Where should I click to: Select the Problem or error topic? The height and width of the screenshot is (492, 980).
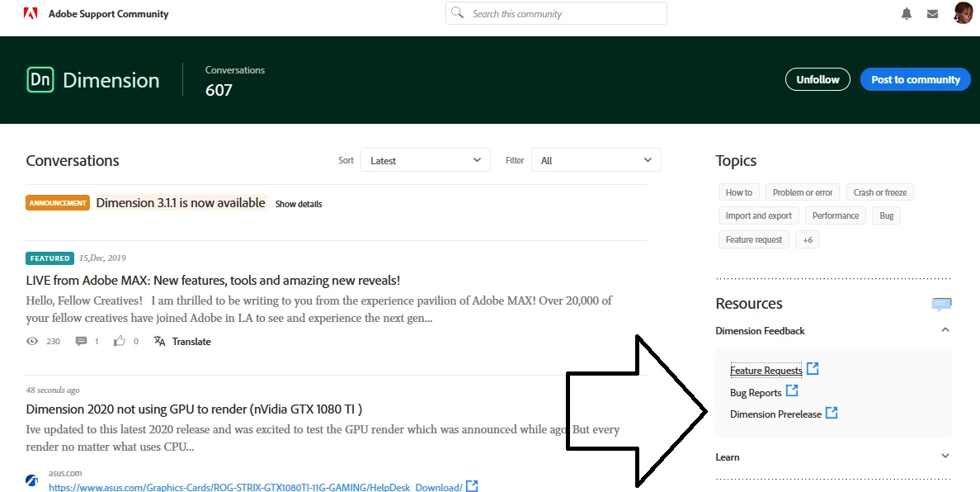[803, 192]
